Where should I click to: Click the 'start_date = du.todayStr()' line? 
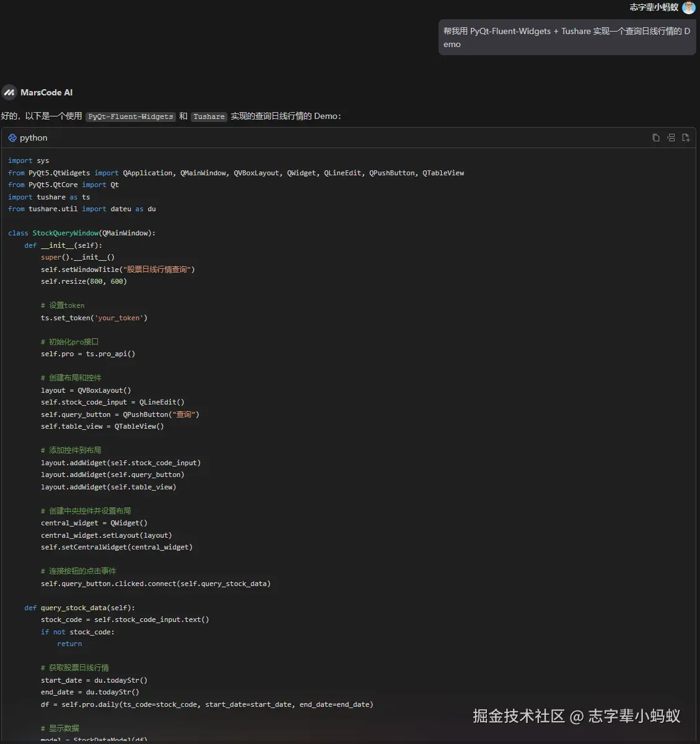pos(94,680)
